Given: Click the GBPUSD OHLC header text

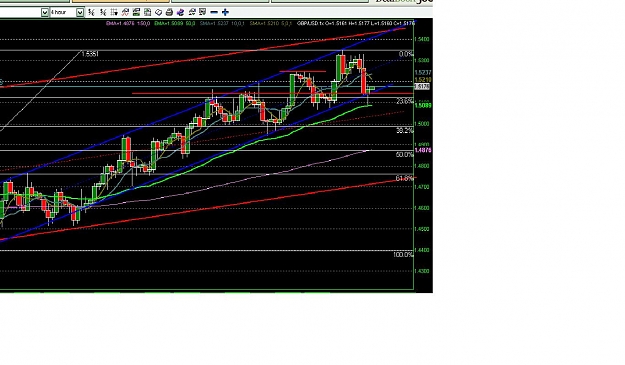Looking at the screenshot, I should click(x=356, y=24).
